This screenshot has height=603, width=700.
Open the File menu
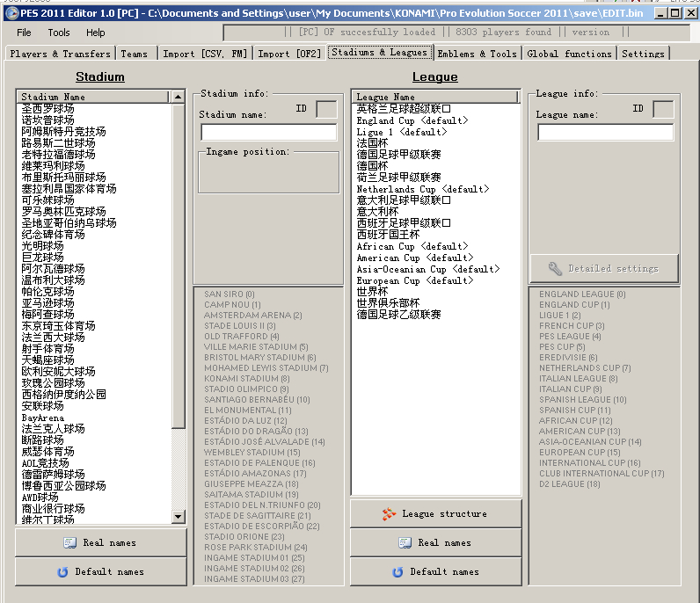point(24,33)
